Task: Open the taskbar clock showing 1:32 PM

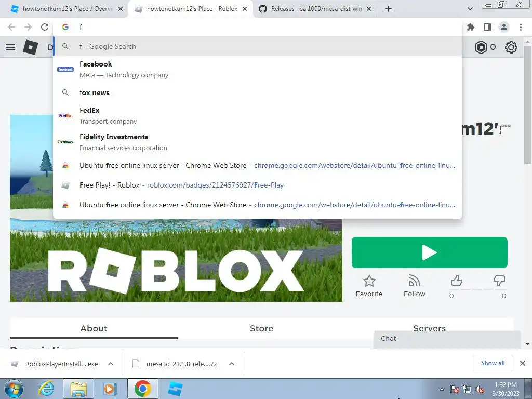Action: [x=505, y=389]
